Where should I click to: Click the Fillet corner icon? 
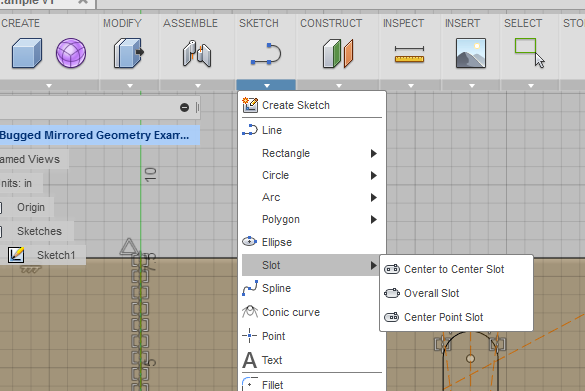(250, 384)
